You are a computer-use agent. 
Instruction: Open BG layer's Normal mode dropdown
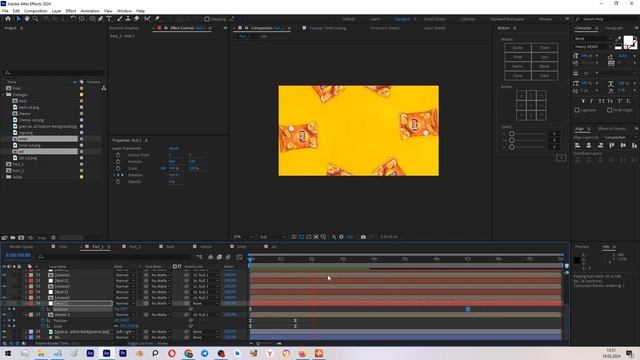point(125,338)
